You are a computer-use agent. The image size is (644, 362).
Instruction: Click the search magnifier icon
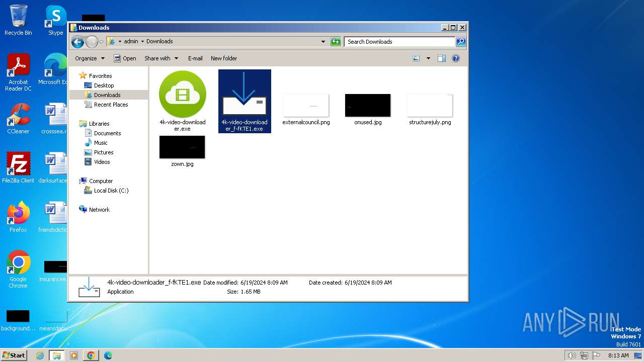(460, 42)
